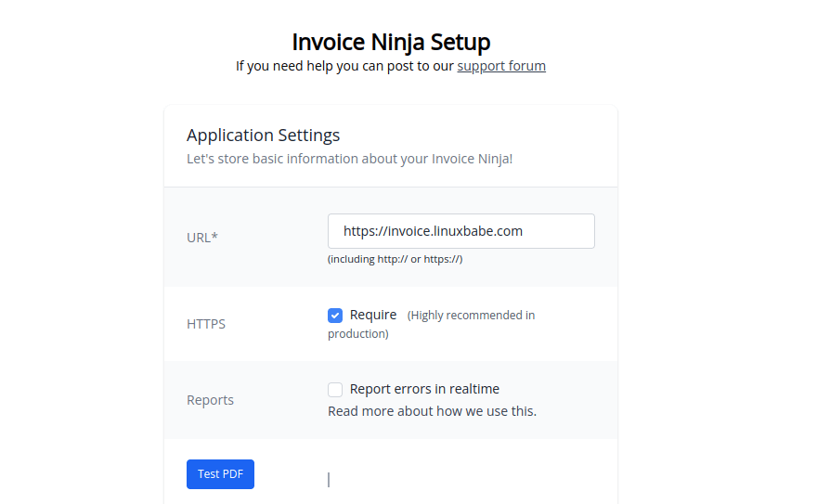This screenshot has width=817, height=504.
Task: Click the 'Highly recommended in production' note
Action: [x=471, y=316]
